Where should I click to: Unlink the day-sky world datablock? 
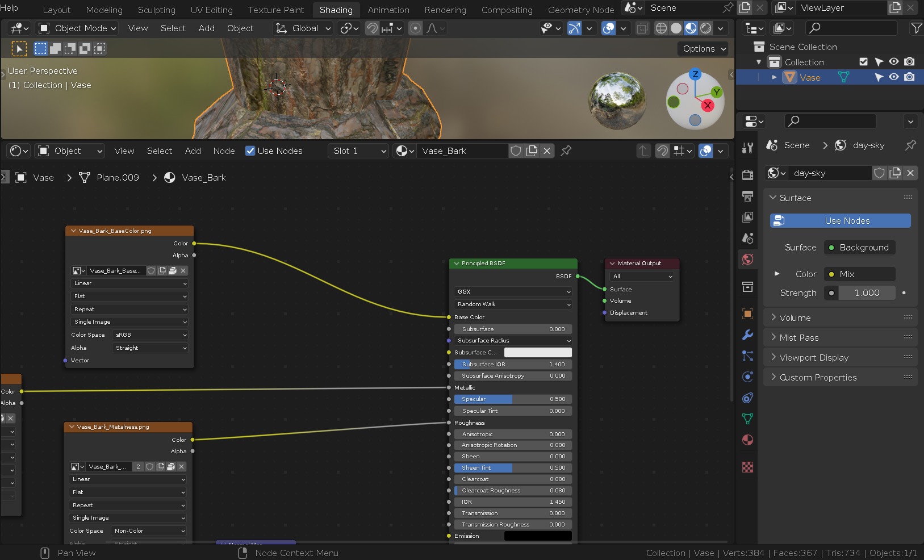pos(910,173)
